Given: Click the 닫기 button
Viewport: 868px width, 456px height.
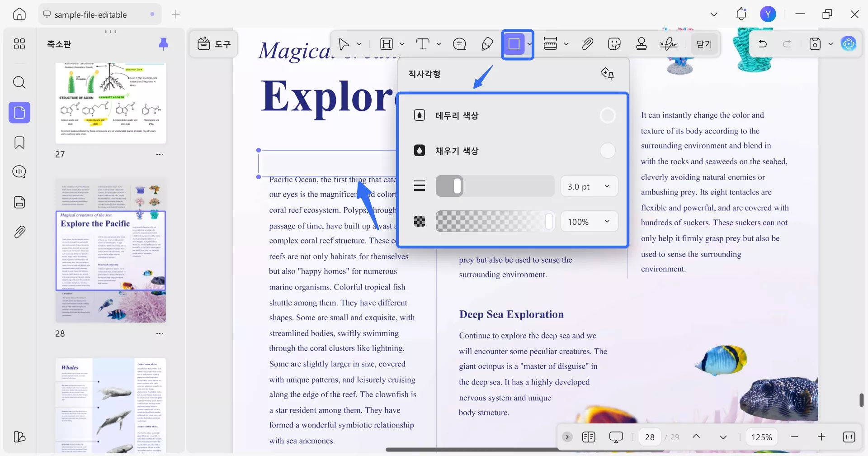Looking at the screenshot, I should (x=704, y=44).
